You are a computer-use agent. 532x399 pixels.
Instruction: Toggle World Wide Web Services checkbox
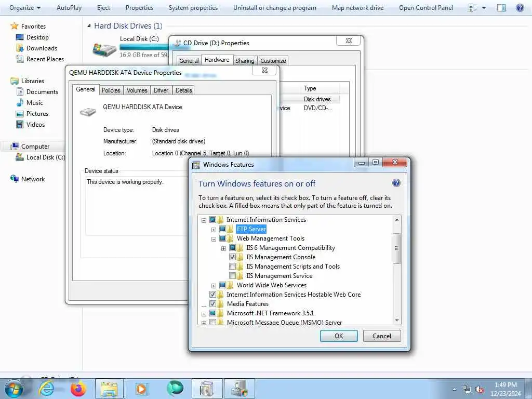click(222, 285)
